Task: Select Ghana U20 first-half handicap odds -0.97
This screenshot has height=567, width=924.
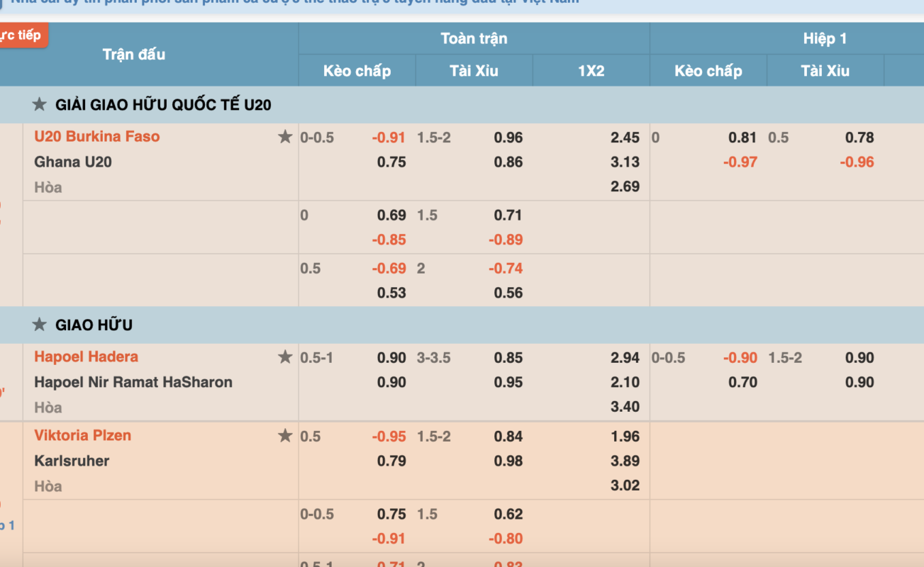Action: tap(740, 162)
